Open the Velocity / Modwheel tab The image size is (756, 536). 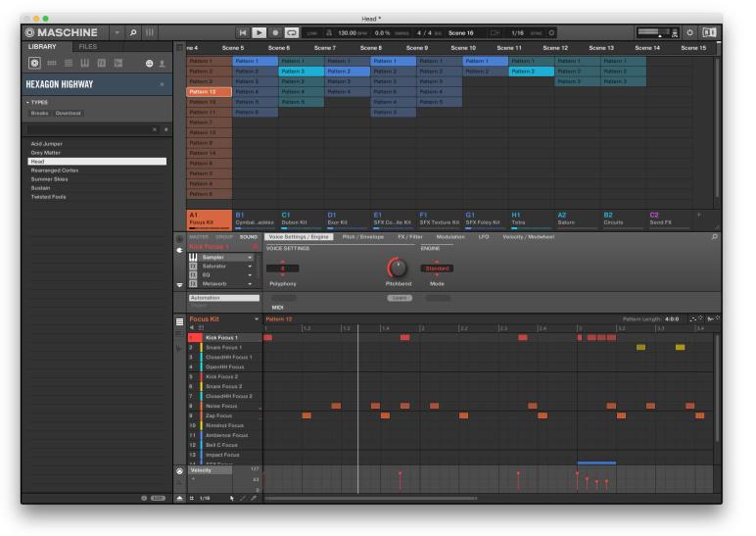pyautogui.click(x=529, y=237)
